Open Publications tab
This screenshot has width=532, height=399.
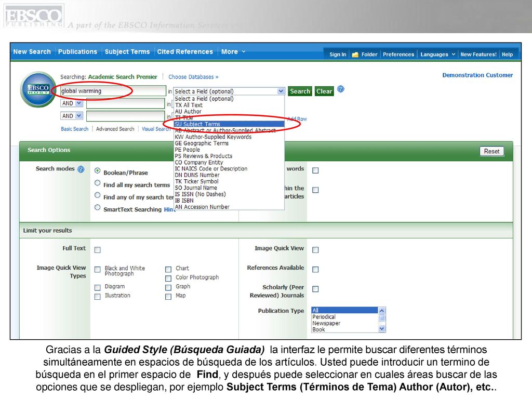[x=77, y=52]
